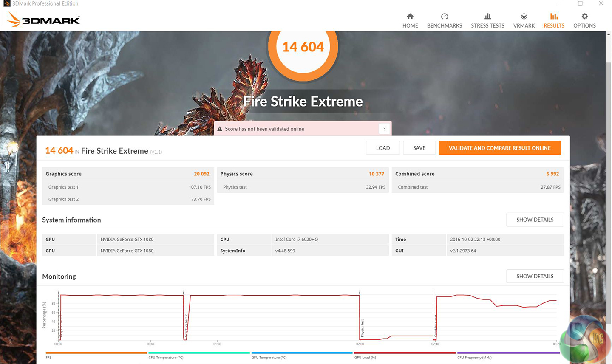Click the 3DMark app icon in the title bar
The height and width of the screenshot is (364, 612).
[x=6, y=3]
